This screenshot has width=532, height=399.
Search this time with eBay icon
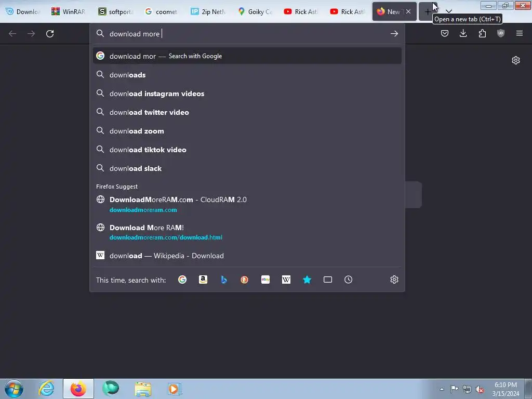click(x=265, y=280)
